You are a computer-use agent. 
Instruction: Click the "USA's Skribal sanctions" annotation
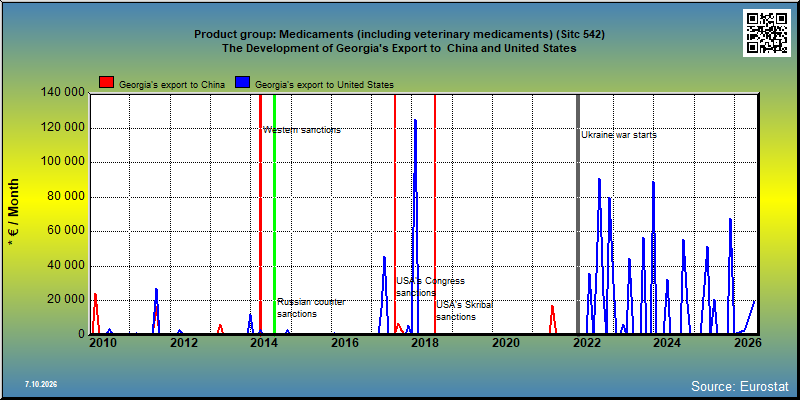click(x=464, y=311)
